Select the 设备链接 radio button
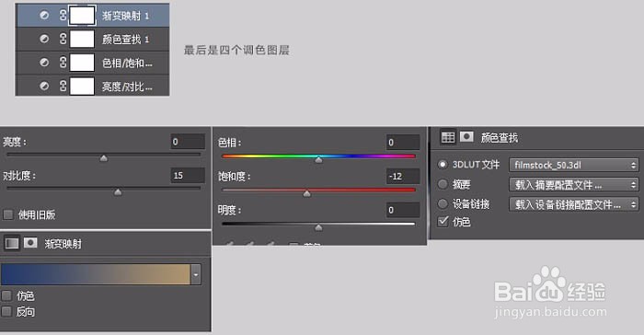 click(443, 203)
